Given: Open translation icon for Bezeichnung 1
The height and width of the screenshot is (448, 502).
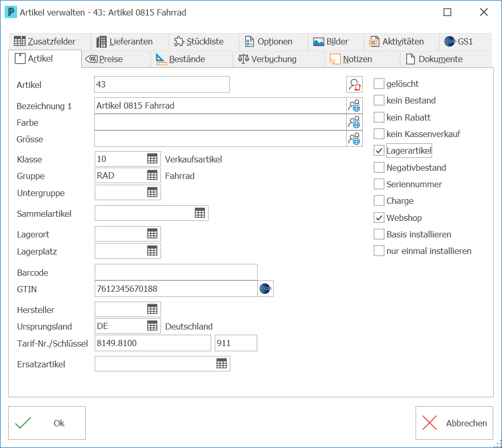Looking at the screenshot, I should click(355, 106).
